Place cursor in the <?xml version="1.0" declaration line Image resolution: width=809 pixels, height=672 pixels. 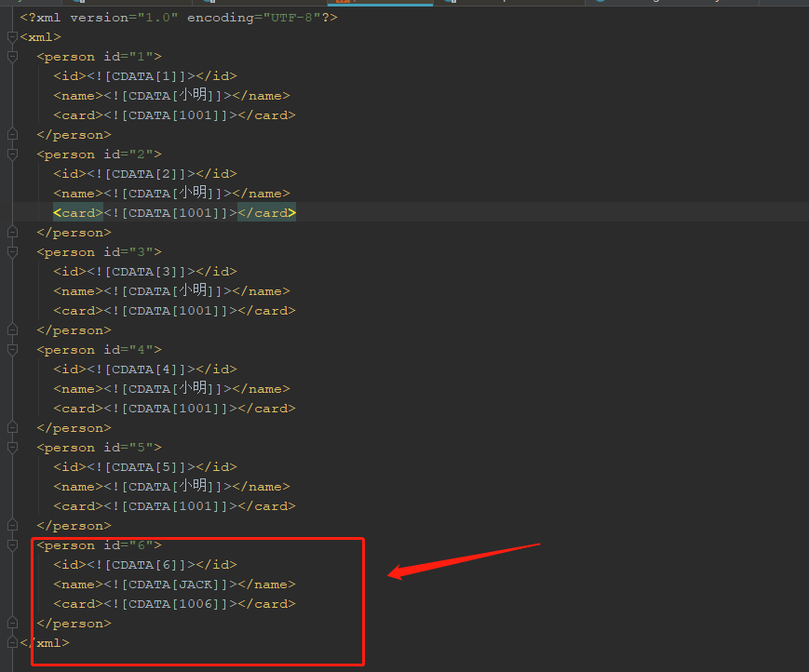coord(179,18)
